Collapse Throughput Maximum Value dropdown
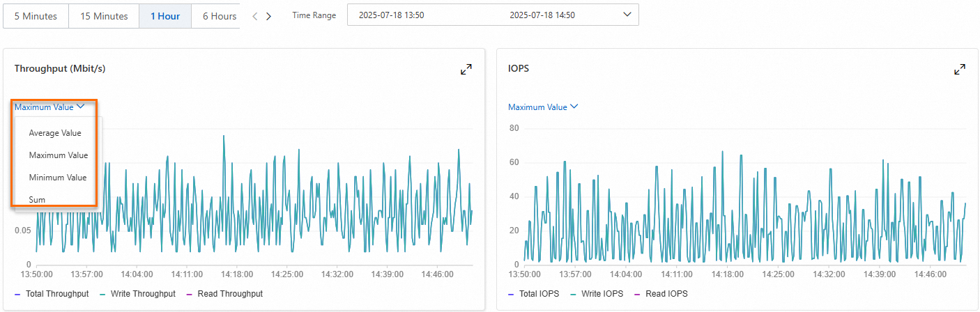Viewport: 980px width, 312px height. pos(49,107)
